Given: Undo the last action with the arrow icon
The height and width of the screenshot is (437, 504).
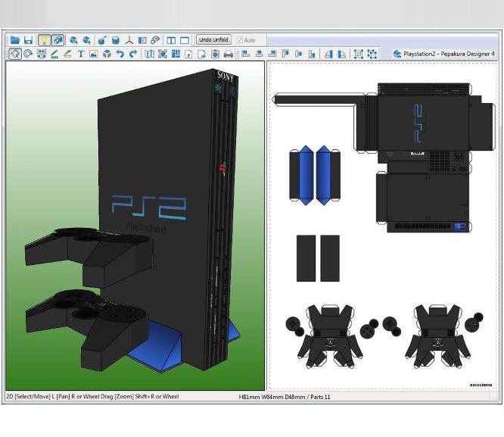Looking at the screenshot, I should 120,54.
